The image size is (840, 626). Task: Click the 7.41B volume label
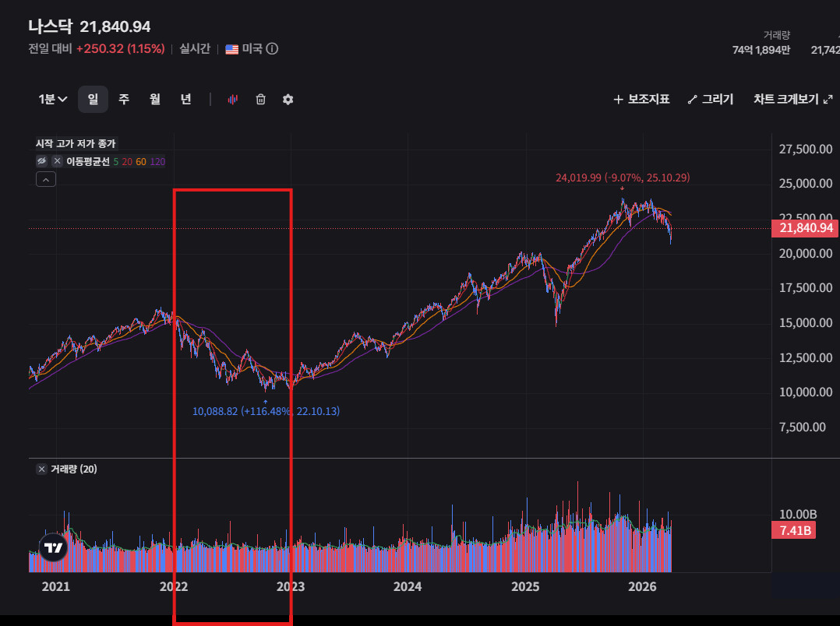794,531
